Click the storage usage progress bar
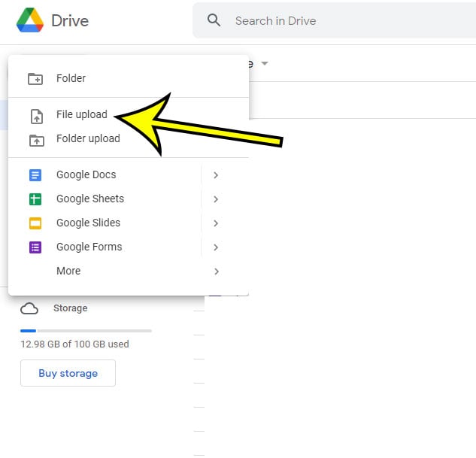Image resolution: width=476 pixels, height=458 pixels. [86, 331]
